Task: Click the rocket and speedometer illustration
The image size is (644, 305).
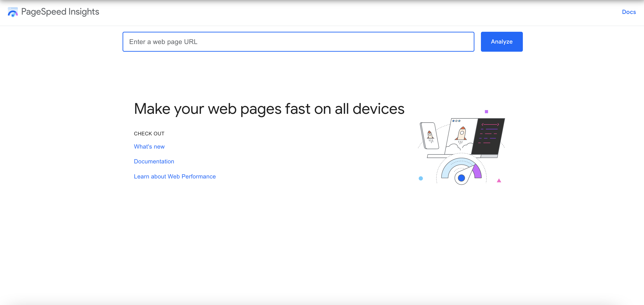Action: tap(461, 147)
